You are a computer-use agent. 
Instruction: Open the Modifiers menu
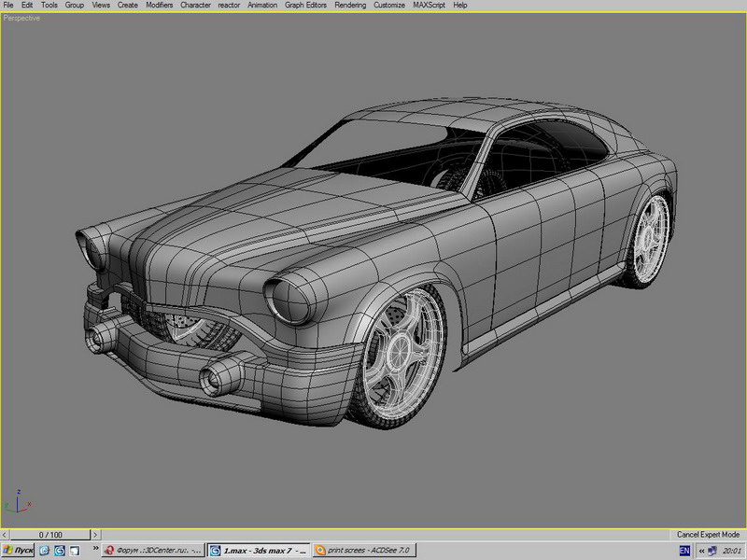[x=159, y=6]
